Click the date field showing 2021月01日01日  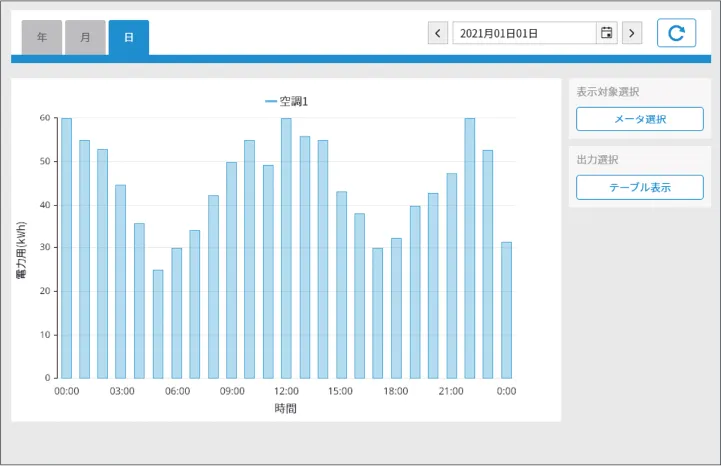pos(523,33)
